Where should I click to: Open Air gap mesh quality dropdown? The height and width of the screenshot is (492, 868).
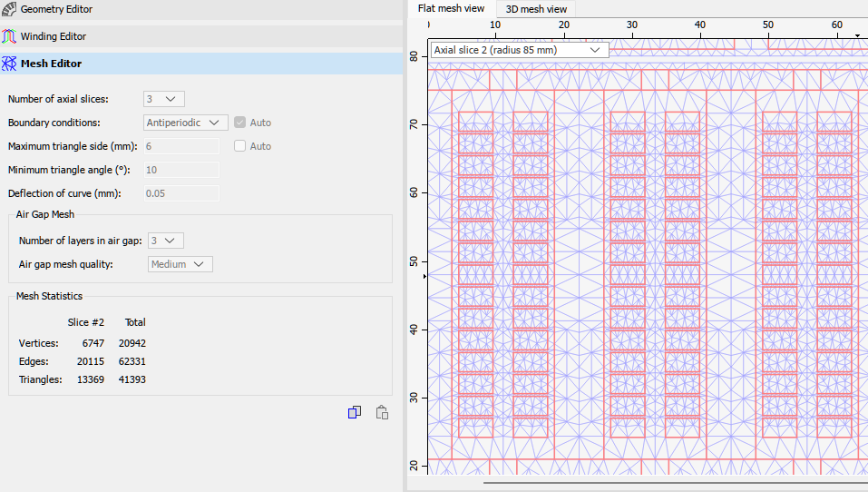click(180, 264)
